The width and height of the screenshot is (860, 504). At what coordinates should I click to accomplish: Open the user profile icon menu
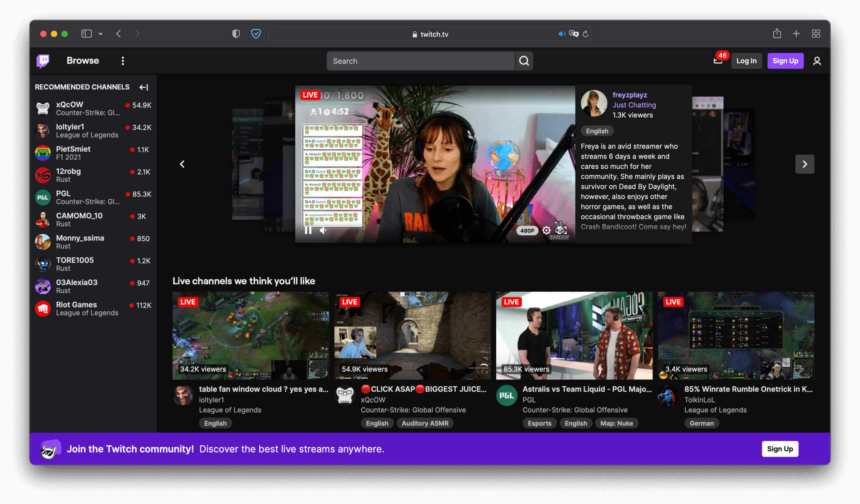(817, 61)
